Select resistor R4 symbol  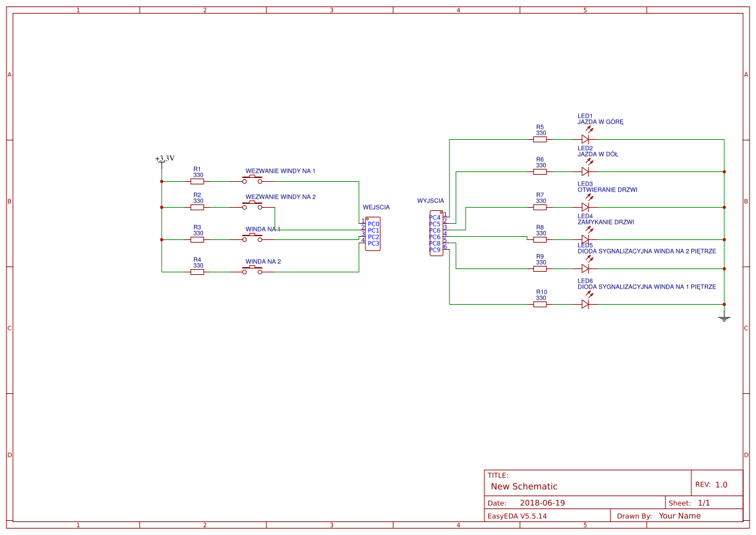click(197, 272)
